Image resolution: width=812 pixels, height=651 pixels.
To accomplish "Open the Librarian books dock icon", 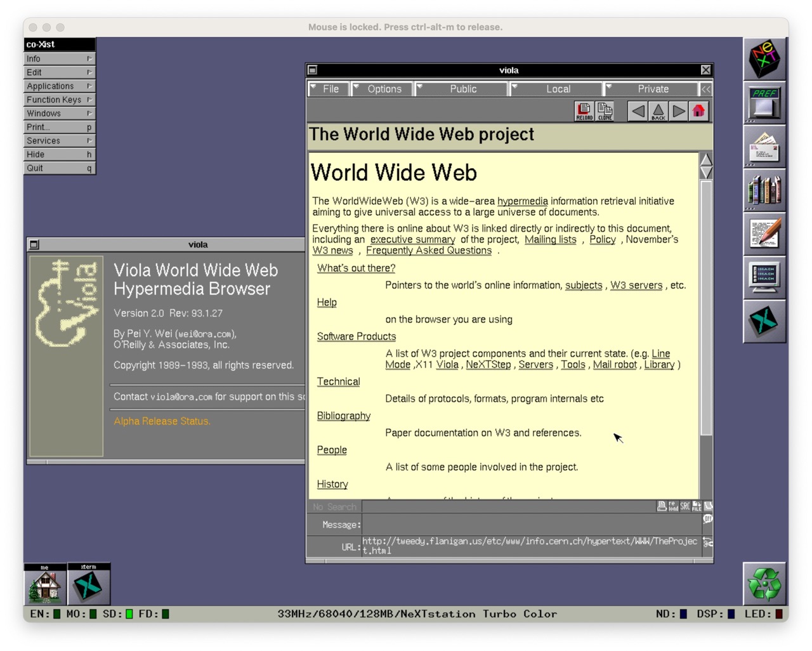I will pos(764,190).
